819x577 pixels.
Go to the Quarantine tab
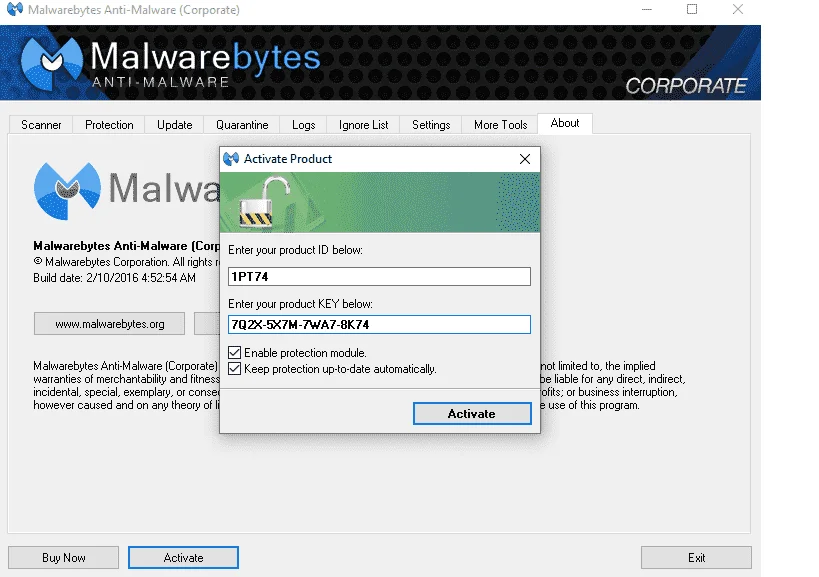click(242, 125)
